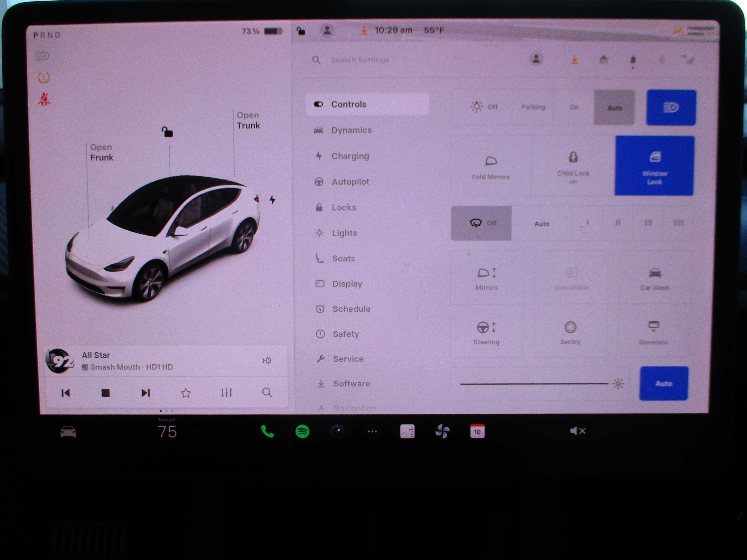The height and width of the screenshot is (560, 747).
Task: Open the calendar app icon
Action: (x=477, y=431)
